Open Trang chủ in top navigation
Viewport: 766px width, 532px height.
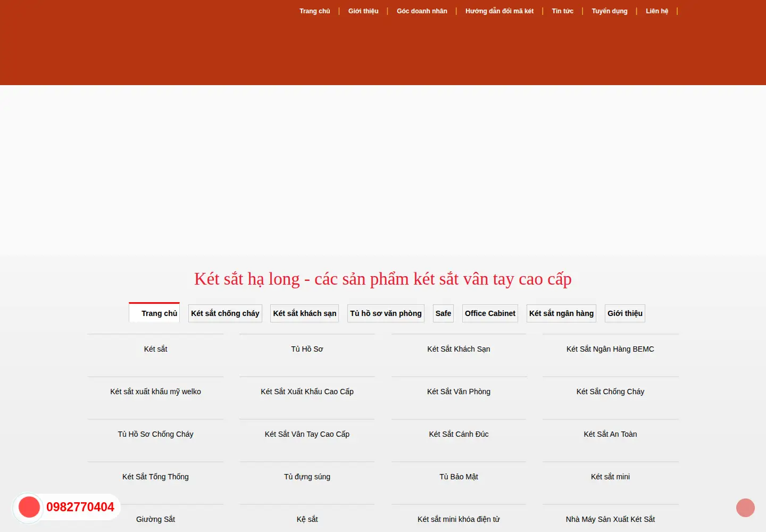[314, 11]
